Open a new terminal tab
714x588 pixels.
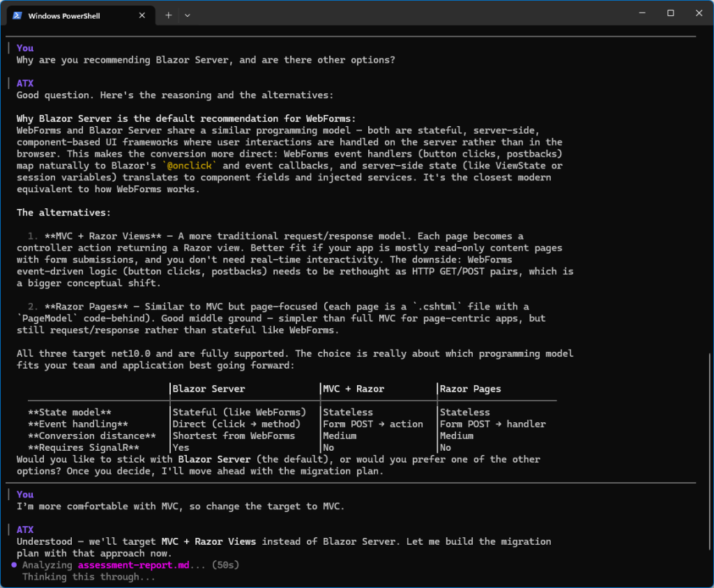169,15
